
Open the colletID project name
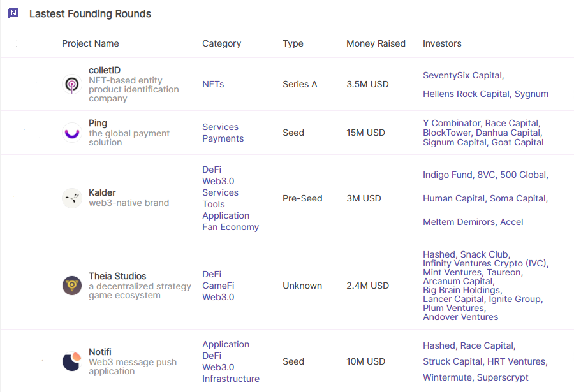tap(105, 70)
